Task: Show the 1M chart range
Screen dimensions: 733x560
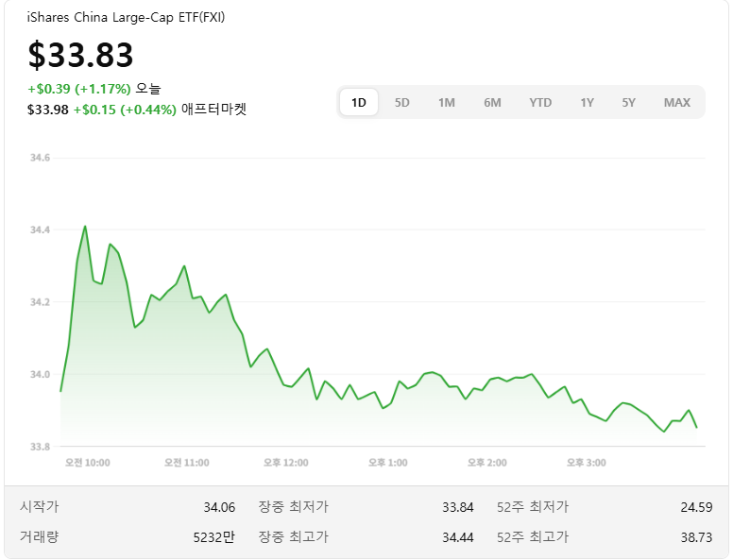Action: point(447,102)
